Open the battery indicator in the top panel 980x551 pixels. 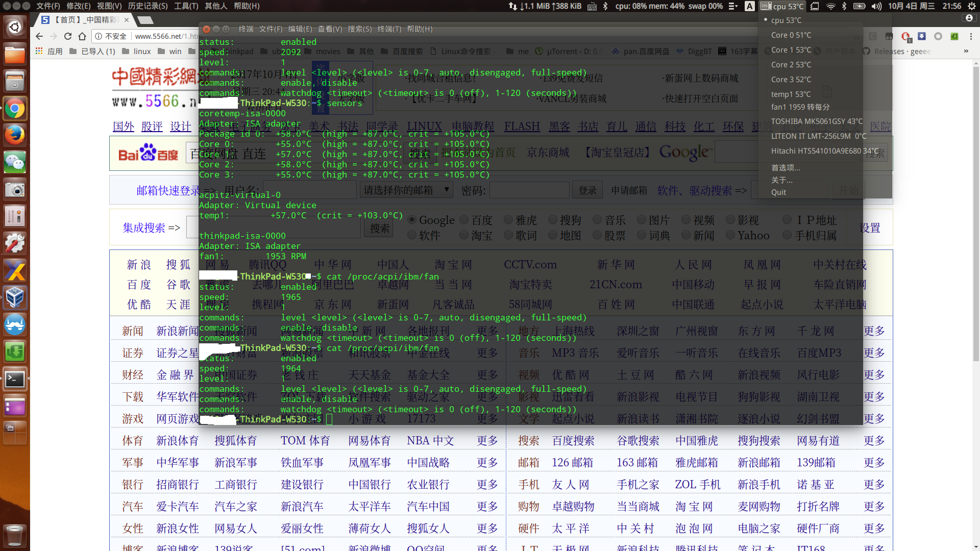859,6
